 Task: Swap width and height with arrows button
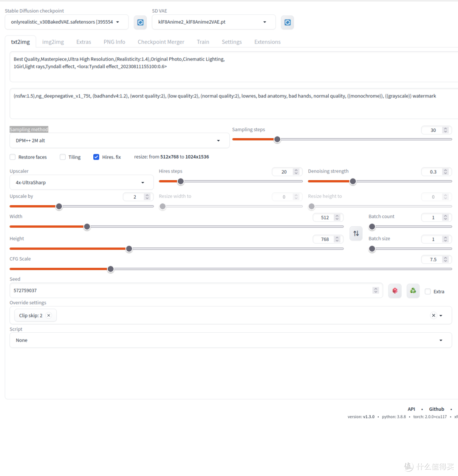click(356, 233)
